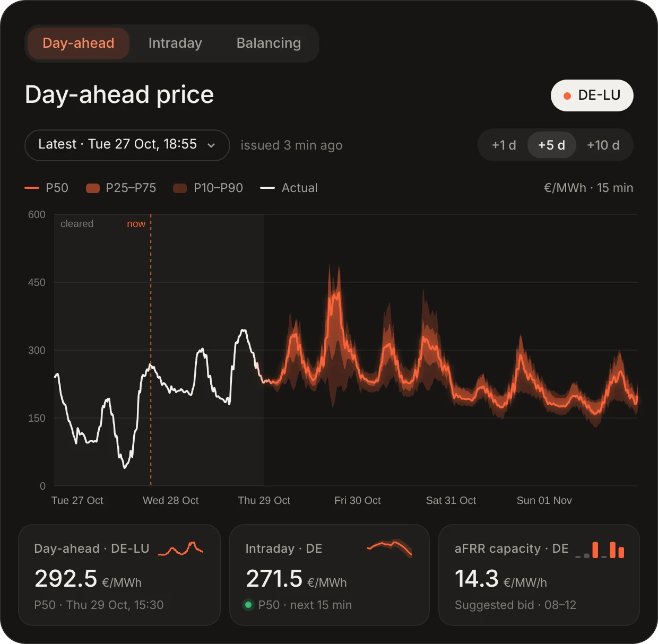Screen dimensions: 658x644
Task: Click the 271.5 intraday price value
Action: click(x=274, y=578)
